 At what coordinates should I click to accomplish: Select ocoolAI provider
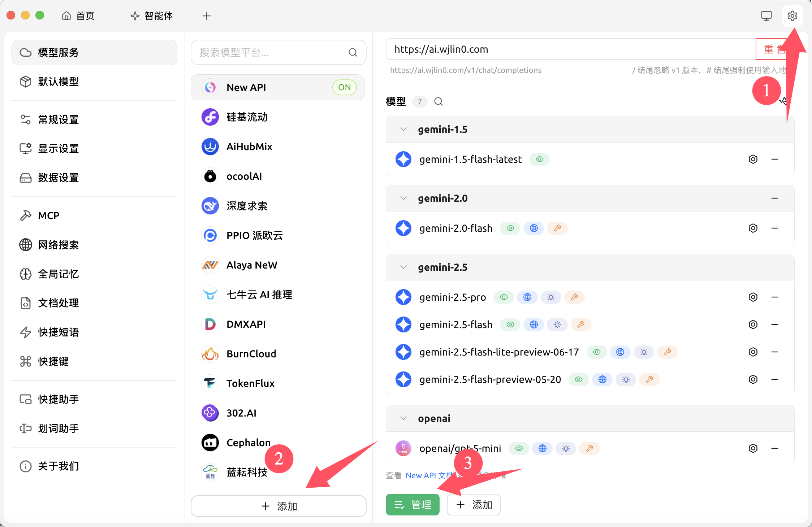pos(277,176)
